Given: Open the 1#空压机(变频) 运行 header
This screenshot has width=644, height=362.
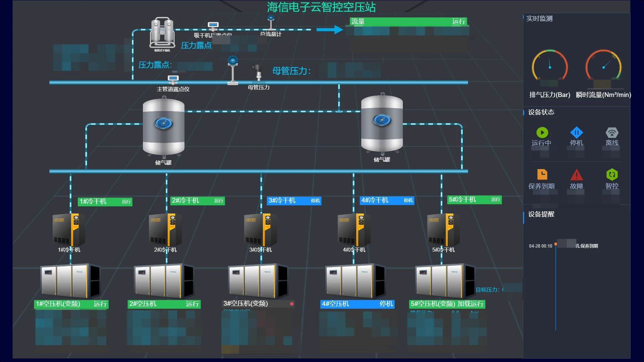Looking at the screenshot, I should pyautogui.click(x=71, y=304).
